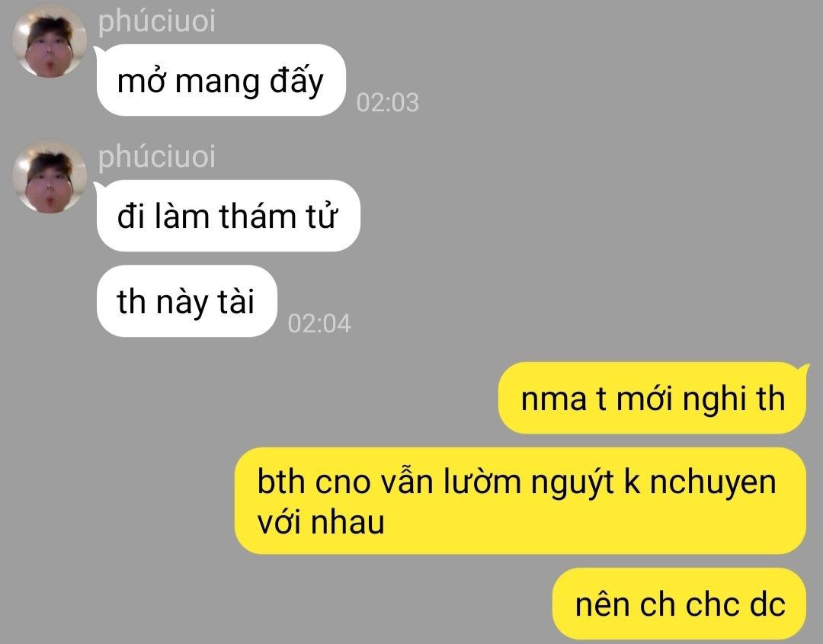Select the 'mở mang đấy' message bubble

click(x=220, y=80)
